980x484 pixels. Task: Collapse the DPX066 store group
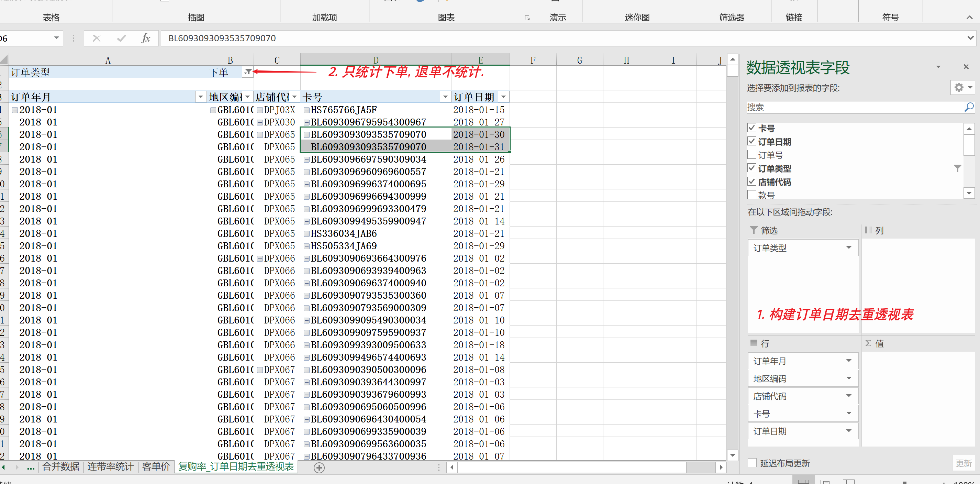click(x=260, y=259)
